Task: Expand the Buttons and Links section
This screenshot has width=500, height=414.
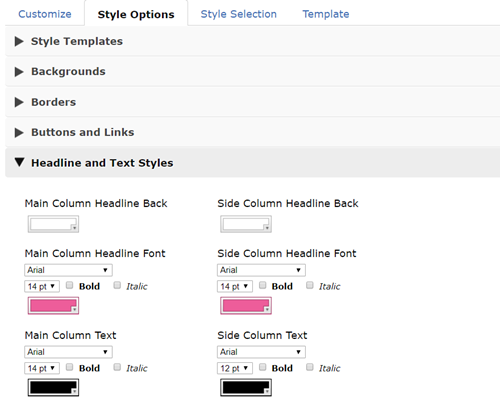Action: click(x=252, y=132)
